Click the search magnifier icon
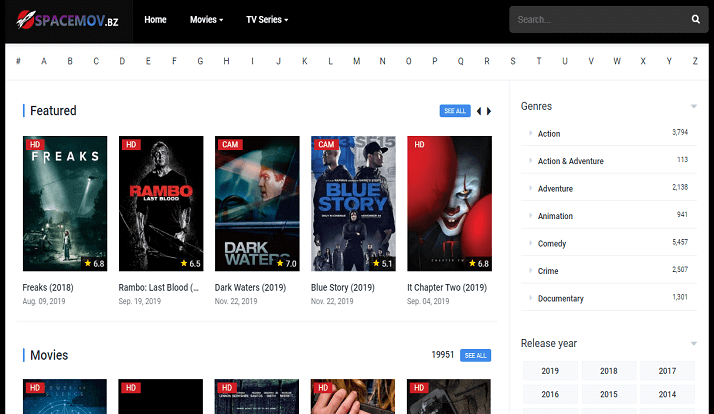 tap(696, 19)
